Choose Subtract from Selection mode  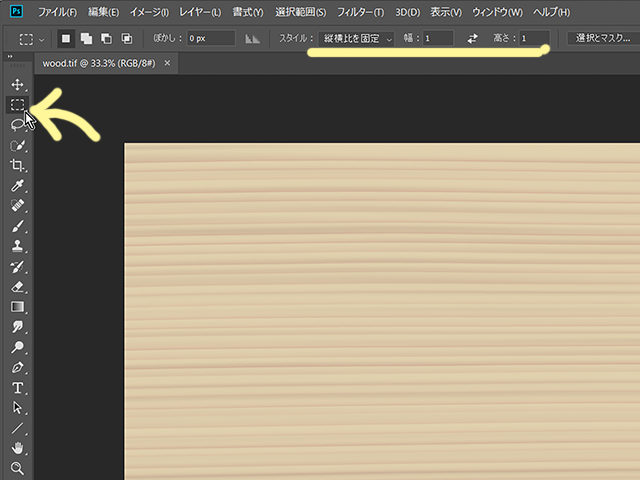tap(107, 39)
